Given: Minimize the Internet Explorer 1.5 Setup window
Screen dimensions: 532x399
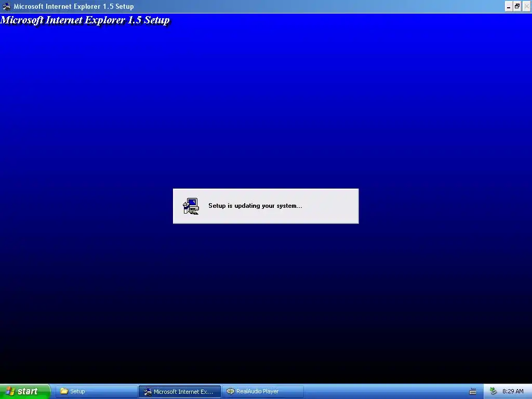Looking at the screenshot, I should (509, 6).
